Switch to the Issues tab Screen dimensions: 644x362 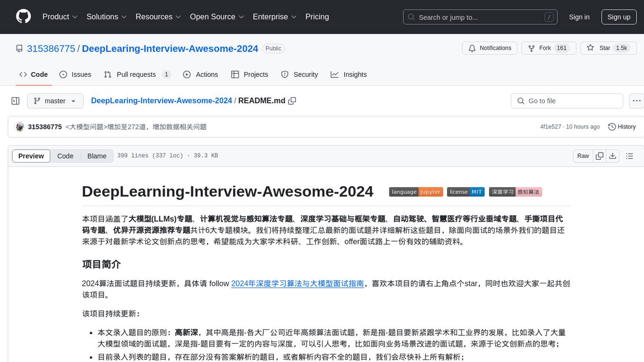(x=75, y=74)
